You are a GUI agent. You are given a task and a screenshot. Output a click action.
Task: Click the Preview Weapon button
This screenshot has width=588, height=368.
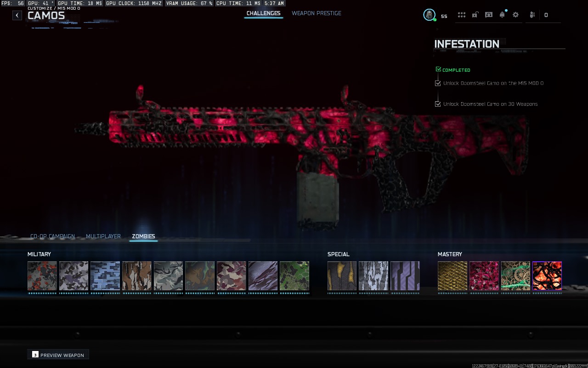pos(58,355)
